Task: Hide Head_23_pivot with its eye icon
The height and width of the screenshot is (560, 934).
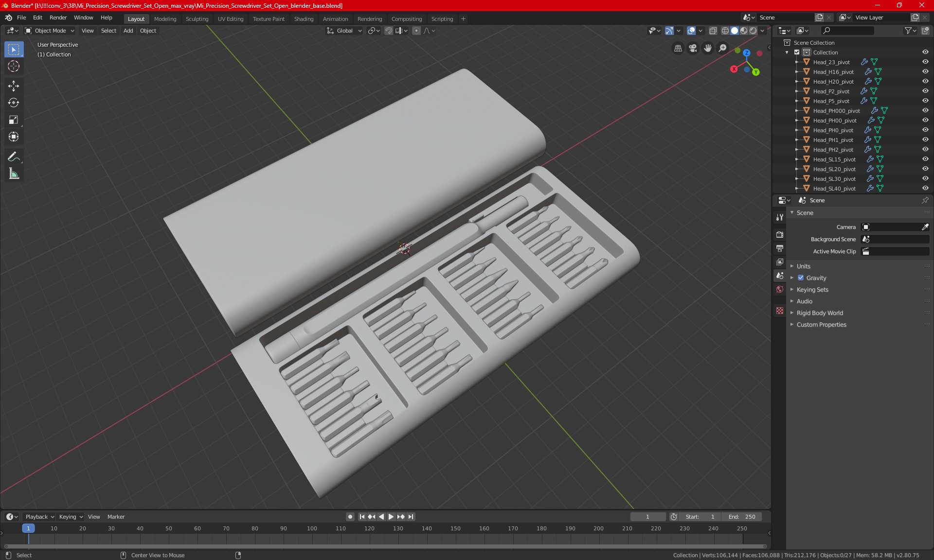Action: 925,62
